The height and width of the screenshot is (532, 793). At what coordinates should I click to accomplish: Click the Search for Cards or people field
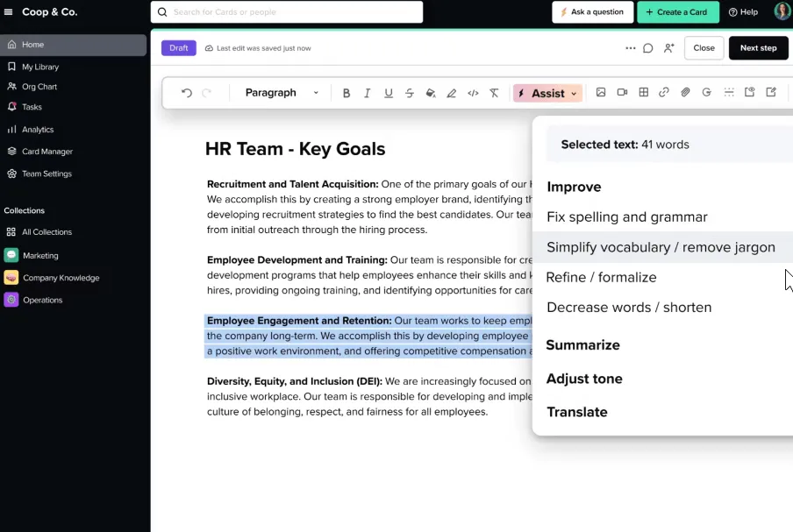point(287,12)
